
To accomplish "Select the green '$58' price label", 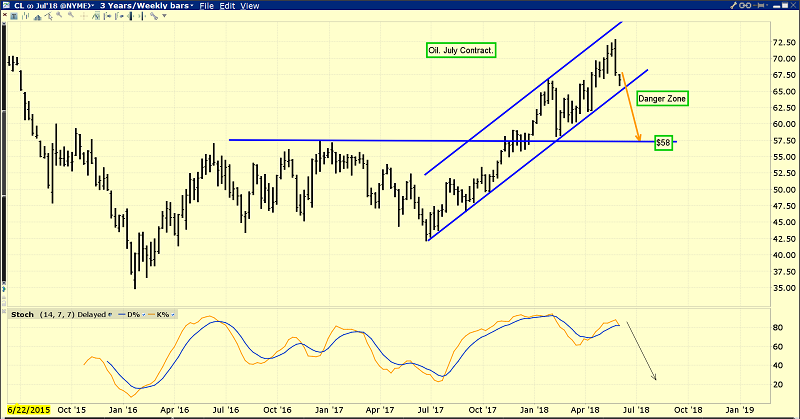I will tap(662, 143).
